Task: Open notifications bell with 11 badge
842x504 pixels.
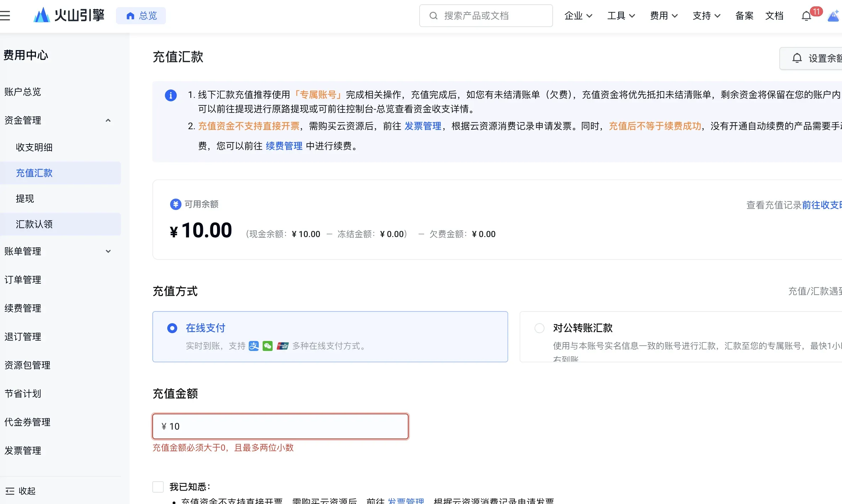Action: click(806, 16)
